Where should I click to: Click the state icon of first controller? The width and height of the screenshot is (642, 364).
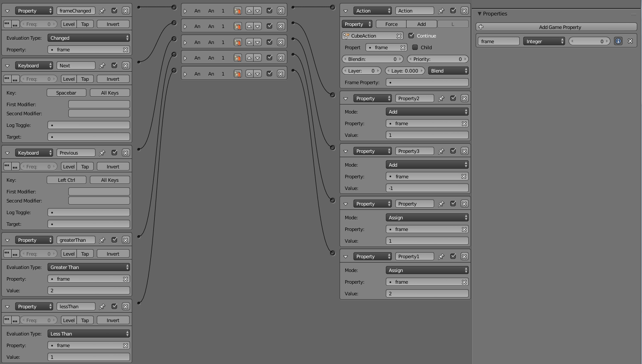pyautogui.click(x=238, y=11)
